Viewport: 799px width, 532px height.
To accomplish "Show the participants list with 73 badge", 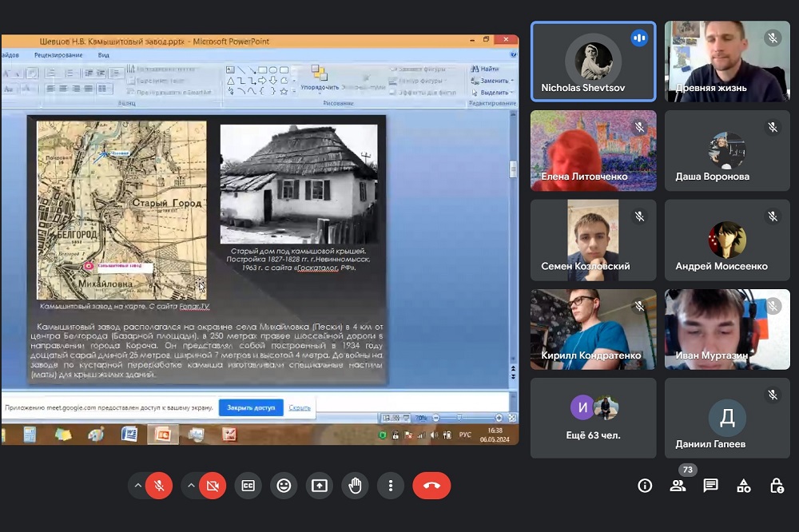I will 678,486.
